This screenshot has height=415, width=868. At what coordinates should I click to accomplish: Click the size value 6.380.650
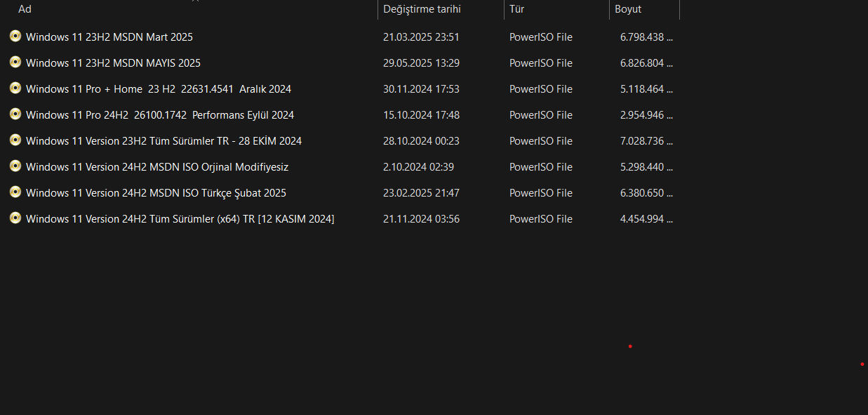coord(646,193)
